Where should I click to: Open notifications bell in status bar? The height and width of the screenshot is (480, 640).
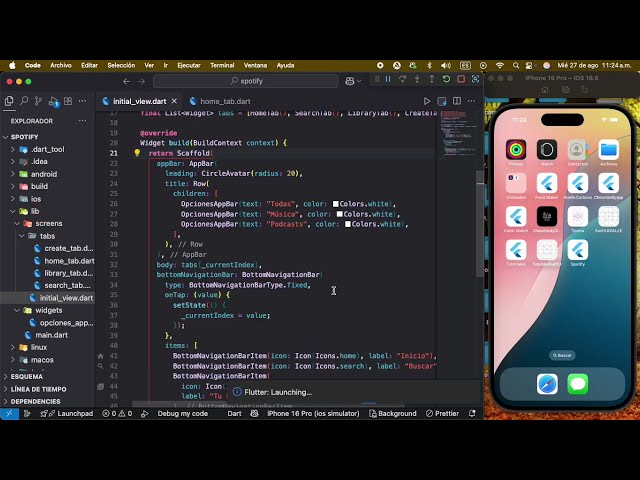click(472, 413)
